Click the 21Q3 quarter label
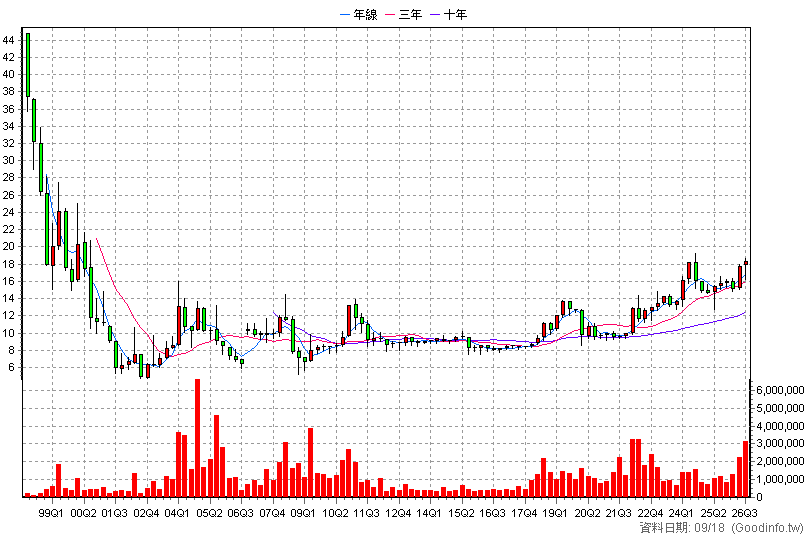 [619, 513]
